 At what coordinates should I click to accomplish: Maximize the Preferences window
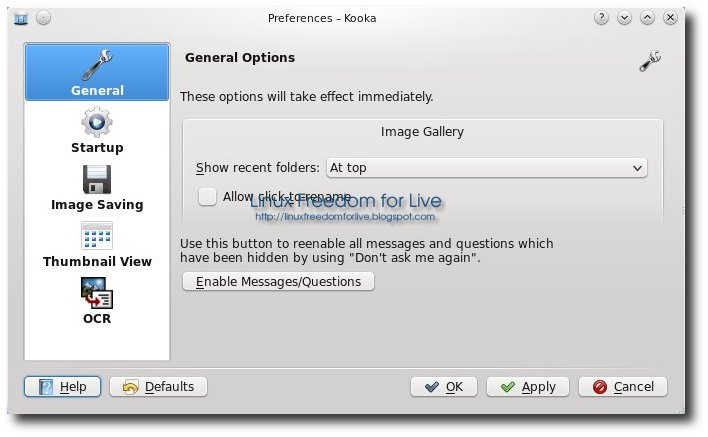(647, 18)
